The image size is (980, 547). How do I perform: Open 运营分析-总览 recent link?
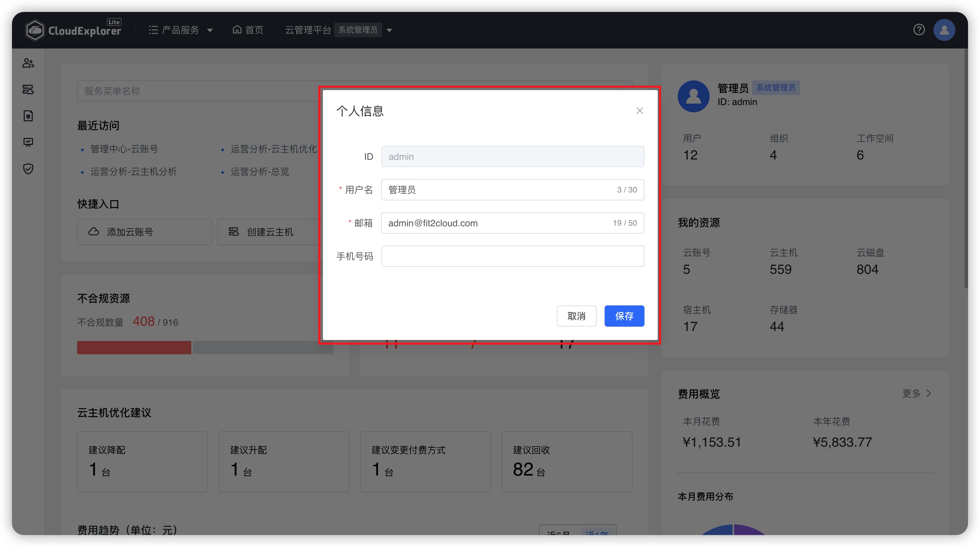pos(259,171)
